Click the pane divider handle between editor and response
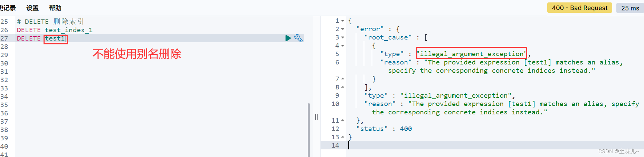The image size is (644, 157). [316, 117]
